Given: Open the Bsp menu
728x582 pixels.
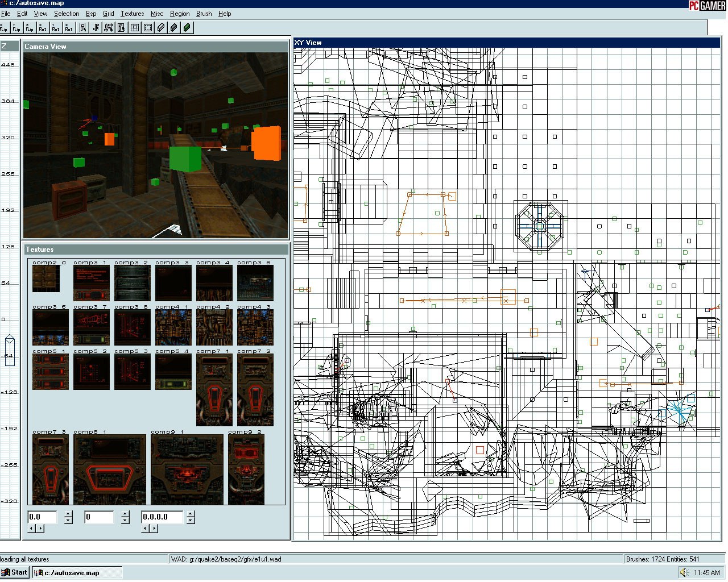Looking at the screenshot, I should [x=91, y=14].
